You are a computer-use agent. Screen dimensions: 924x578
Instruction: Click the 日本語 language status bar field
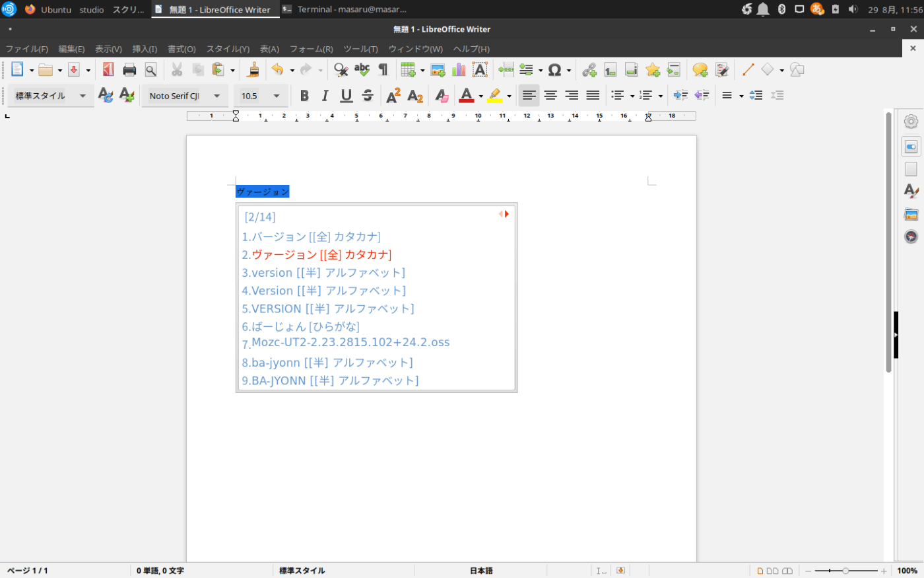pos(481,571)
